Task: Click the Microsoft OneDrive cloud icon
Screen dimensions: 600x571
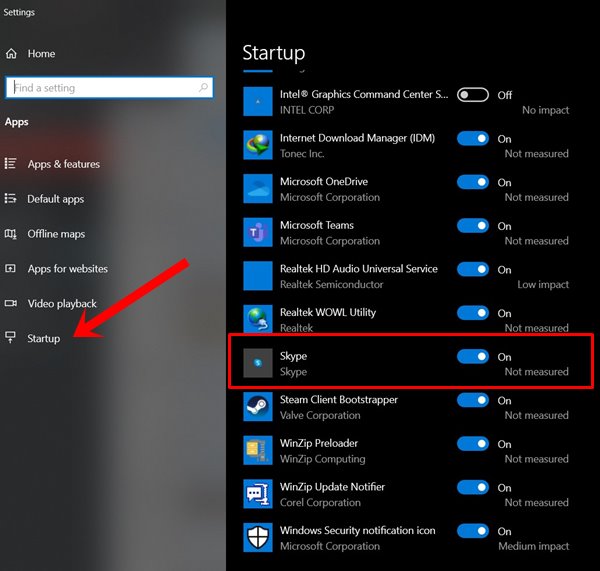Action: click(258, 189)
